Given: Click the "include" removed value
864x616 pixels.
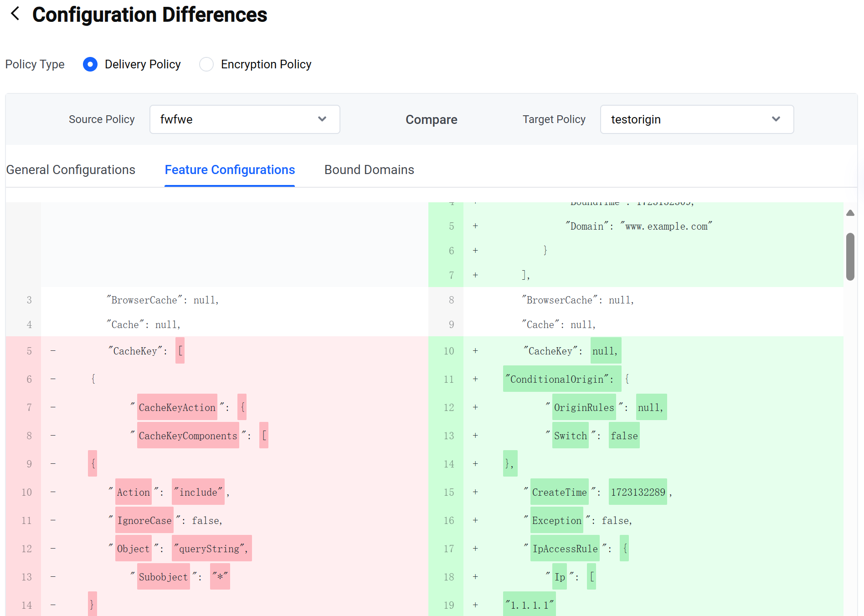Looking at the screenshot, I should click(x=198, y=492).
